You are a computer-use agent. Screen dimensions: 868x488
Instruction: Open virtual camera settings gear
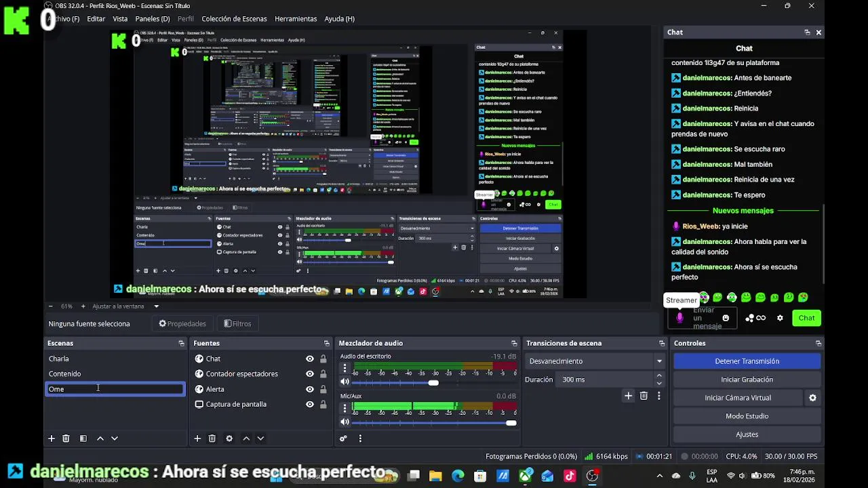tap(812, 398)
